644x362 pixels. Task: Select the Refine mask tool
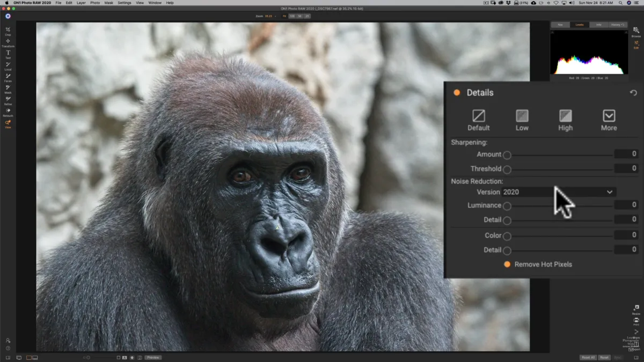pos(8,100)
